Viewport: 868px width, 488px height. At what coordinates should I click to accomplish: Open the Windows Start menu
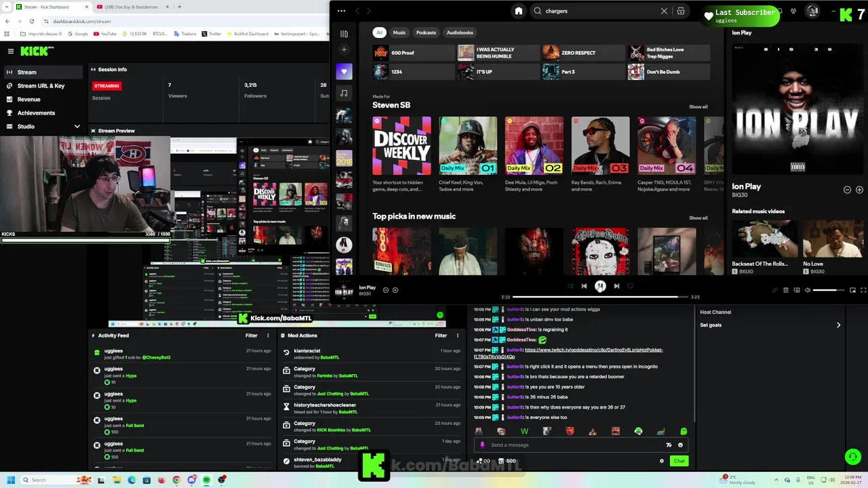pyautogui.click(x=11, y=480)
